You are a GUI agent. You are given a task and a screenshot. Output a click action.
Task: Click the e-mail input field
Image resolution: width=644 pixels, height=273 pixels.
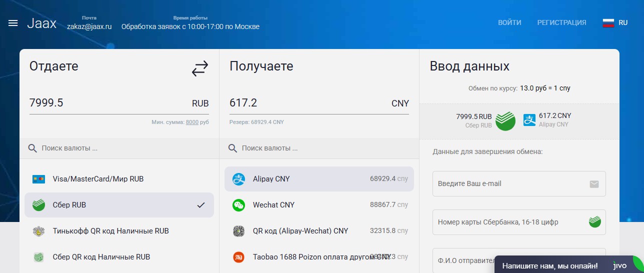[x=519, y=183]
